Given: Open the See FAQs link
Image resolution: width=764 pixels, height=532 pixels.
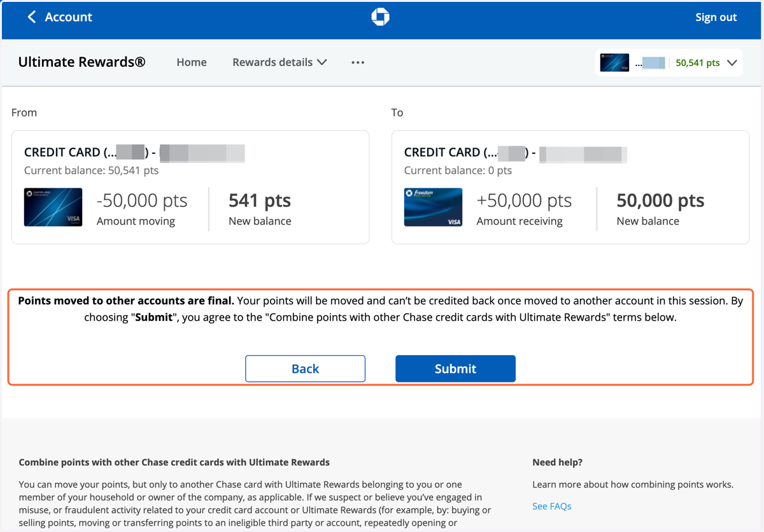Looking at the screenshot, I should 552,507.
